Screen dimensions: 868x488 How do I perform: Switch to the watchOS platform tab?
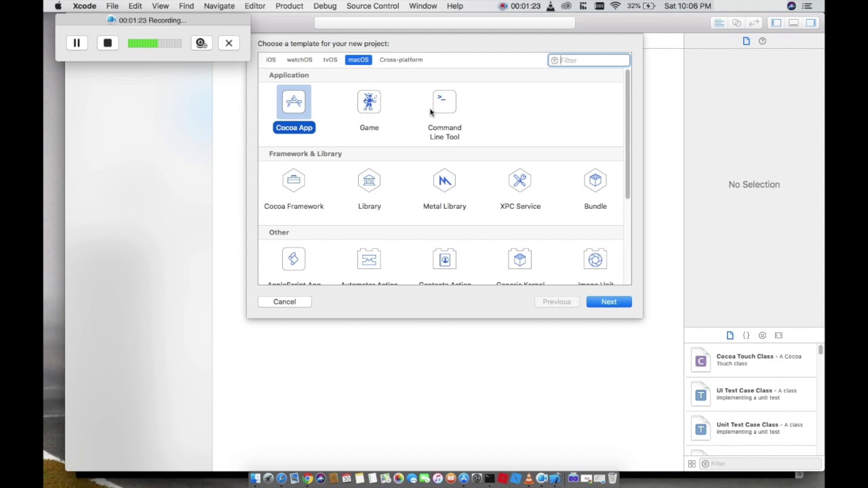tap(299, 60)
